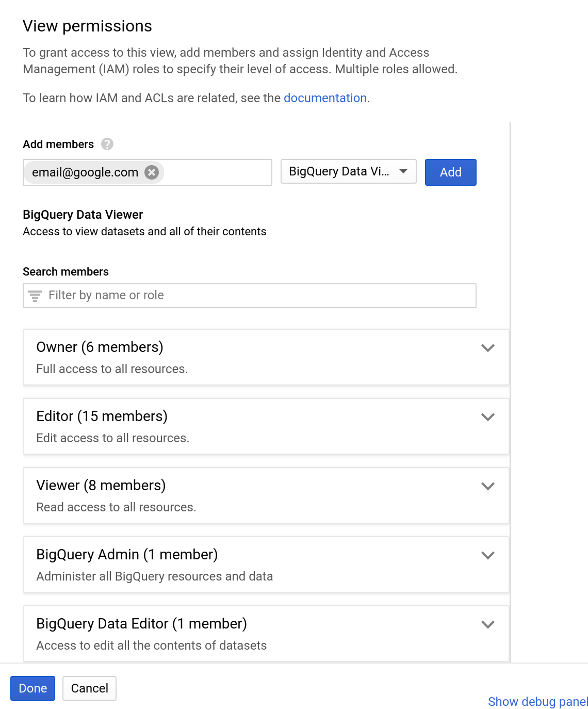Type in the Filter by name or role field
Screen dimensions: 588x709
[258, 296]
